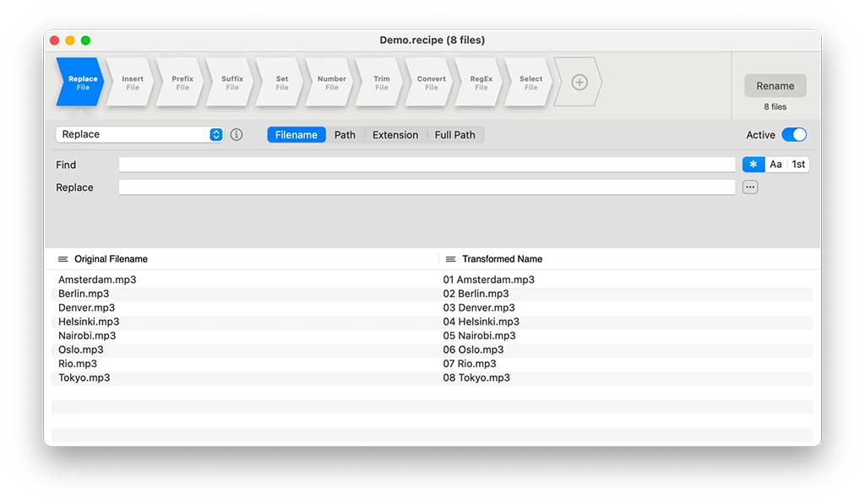Open Transformed Name column menu icon
The height and width of the screenshot is (504, 865).
pos(451,259)
